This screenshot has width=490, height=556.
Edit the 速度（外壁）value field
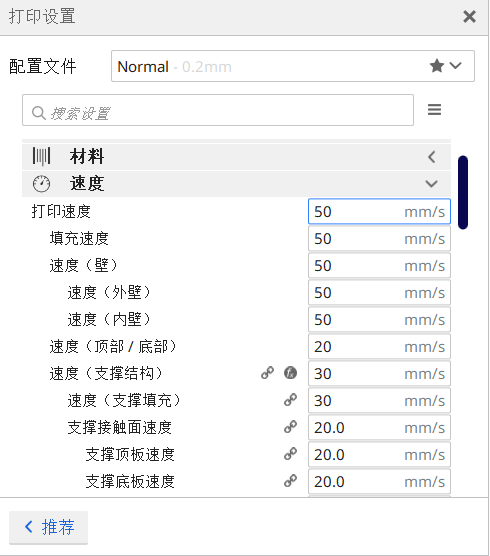point(379,292)
